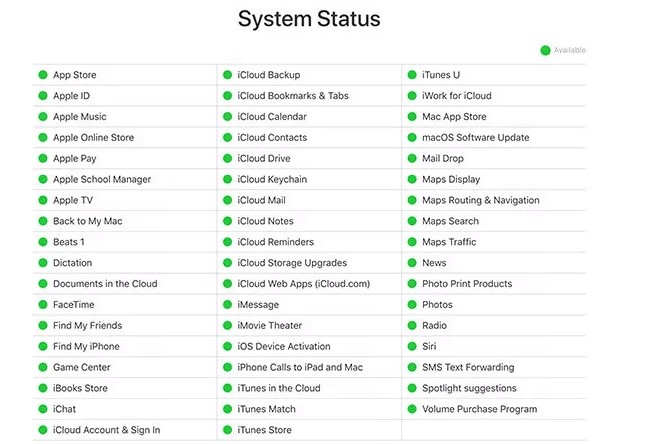Click the Available legend green dot
Viewport: 649px width, 444px height.
pos(545,50)
